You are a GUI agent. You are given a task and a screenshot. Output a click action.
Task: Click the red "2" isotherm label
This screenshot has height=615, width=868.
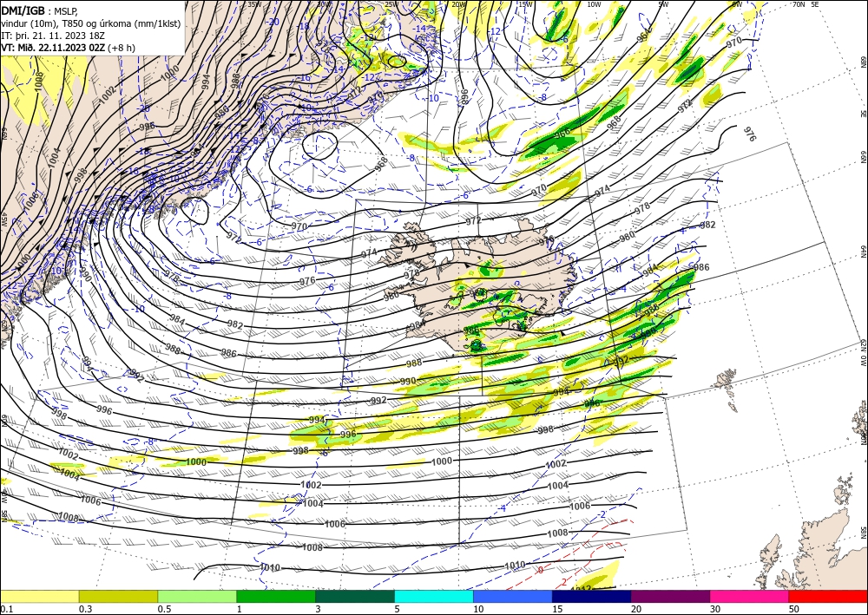coord(563,581)
